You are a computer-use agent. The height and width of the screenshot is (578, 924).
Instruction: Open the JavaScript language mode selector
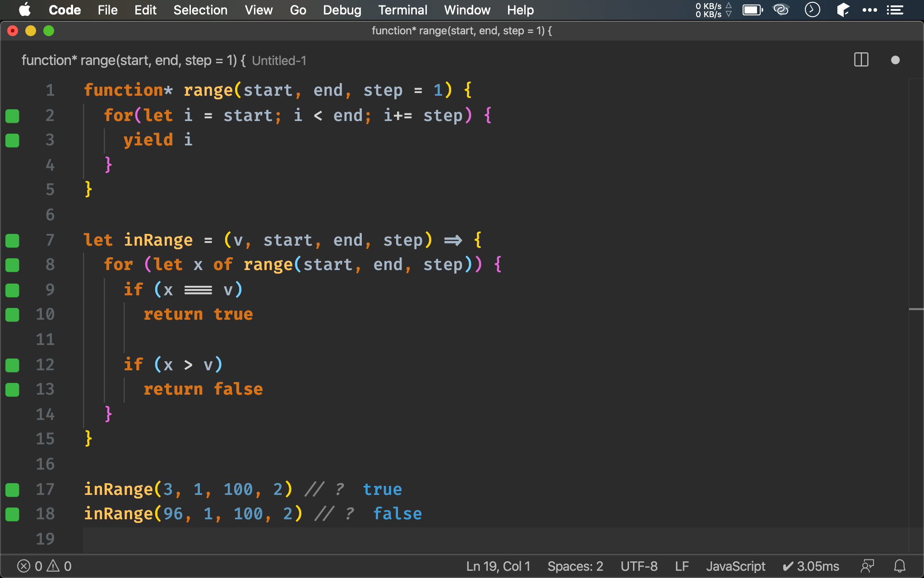735,566
